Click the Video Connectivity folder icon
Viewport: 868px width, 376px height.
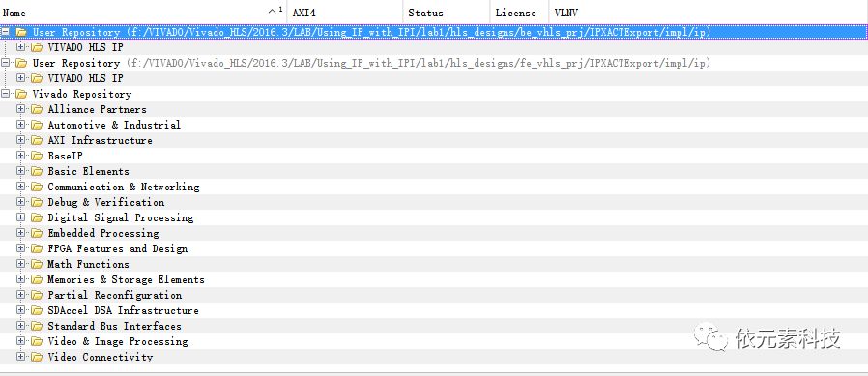pyautogui.click(x=37, y=358)
